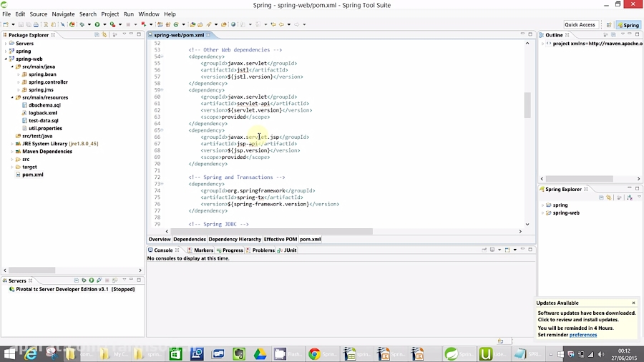Switch to the Overview tab of pom editor
Viewport: 644px width, 362px height.
[x=160, y=239]
